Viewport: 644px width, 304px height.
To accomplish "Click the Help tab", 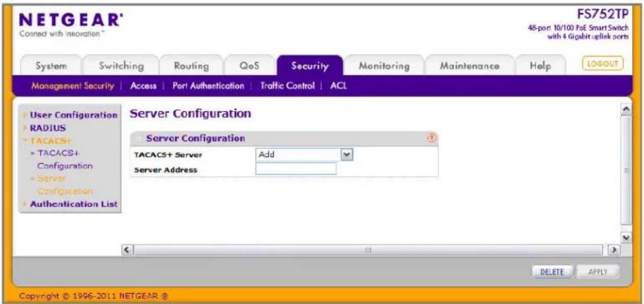I will (540, 66).
